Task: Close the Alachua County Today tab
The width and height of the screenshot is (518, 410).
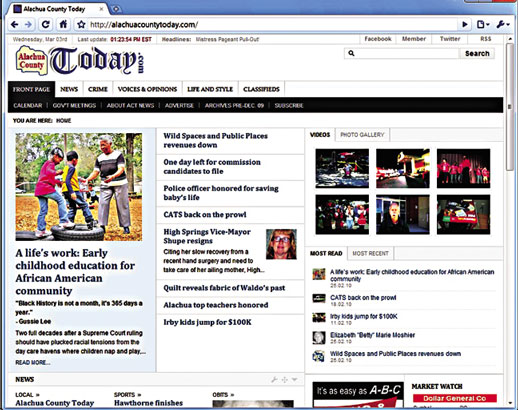Action: [102, 9]
